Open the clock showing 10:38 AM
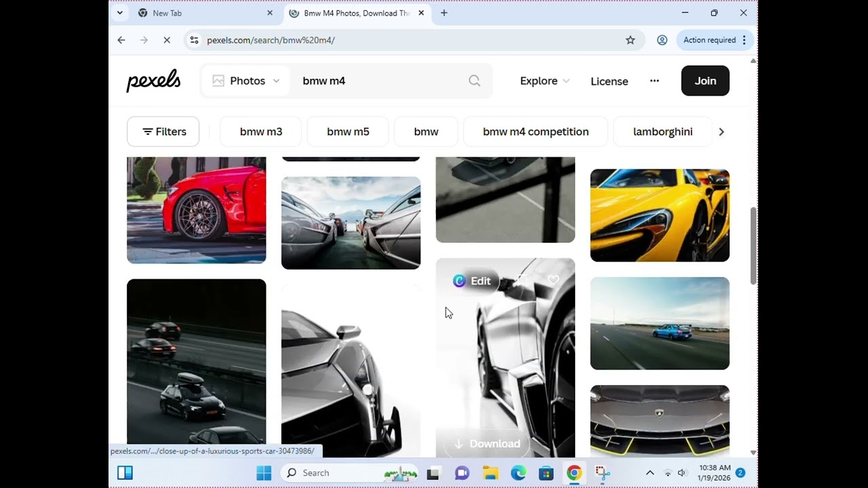 (x=714, y=473)
